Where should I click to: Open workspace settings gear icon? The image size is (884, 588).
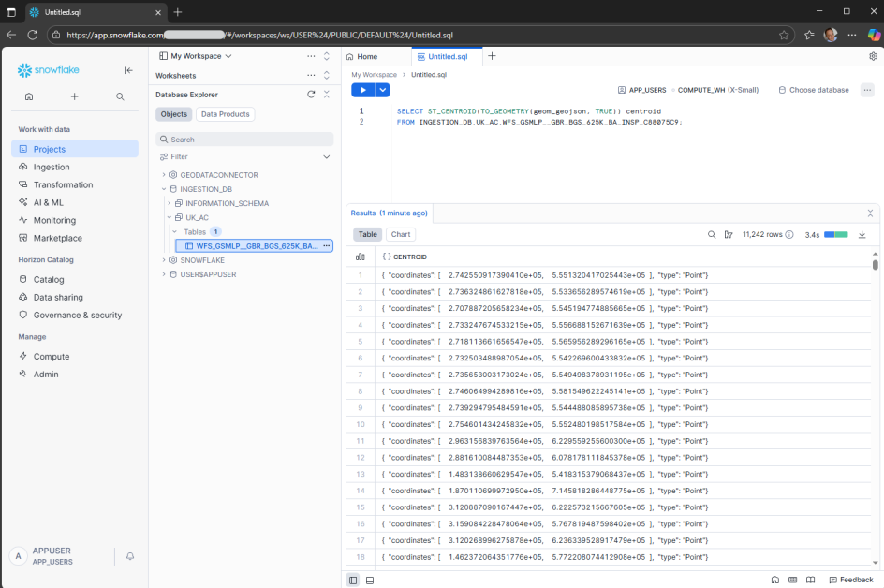874,56
